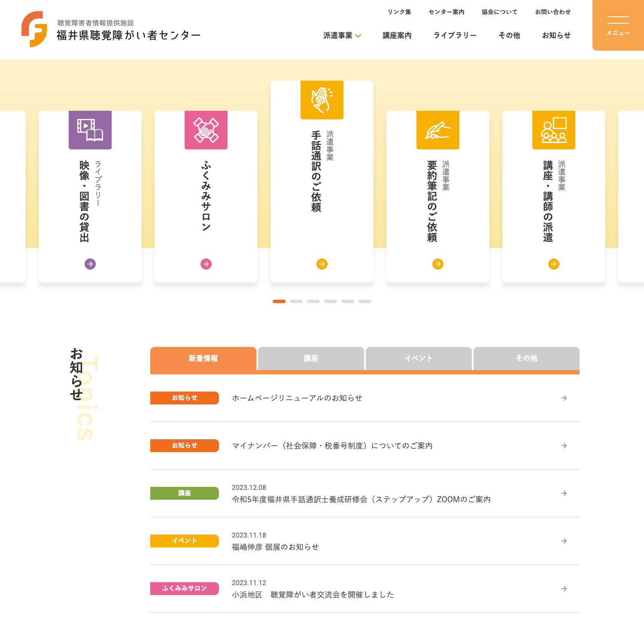Click the 2023.11.12 date text

249,583
